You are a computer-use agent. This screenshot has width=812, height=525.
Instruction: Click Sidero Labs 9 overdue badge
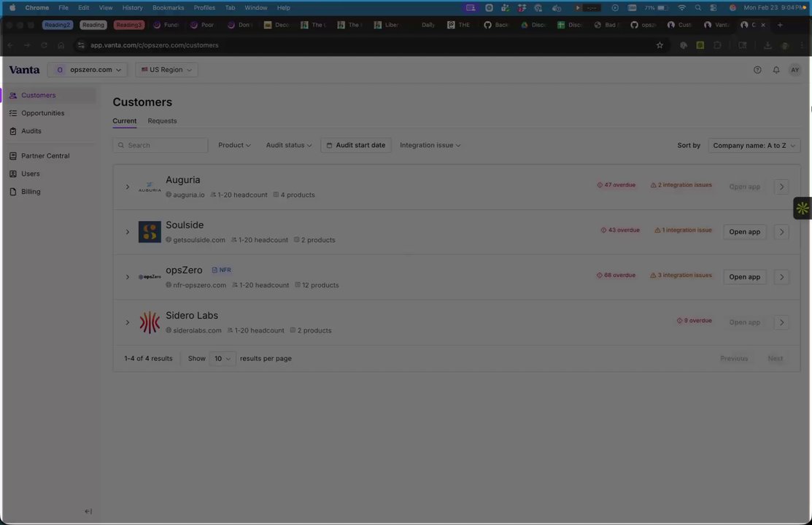(x=695, y=321)
